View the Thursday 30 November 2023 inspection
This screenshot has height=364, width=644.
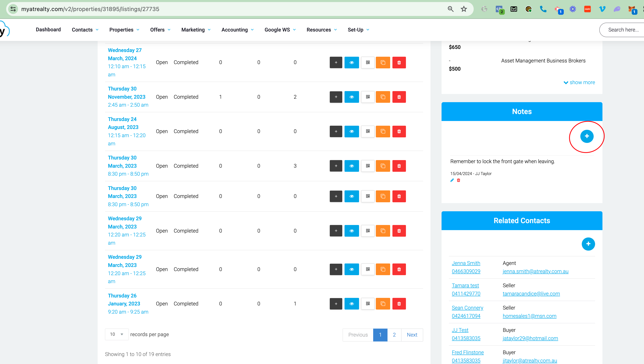pos(351,97)
